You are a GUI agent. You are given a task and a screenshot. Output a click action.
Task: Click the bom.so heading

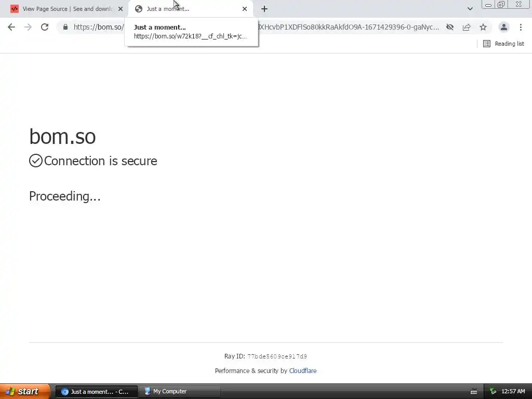click(62, 137)
